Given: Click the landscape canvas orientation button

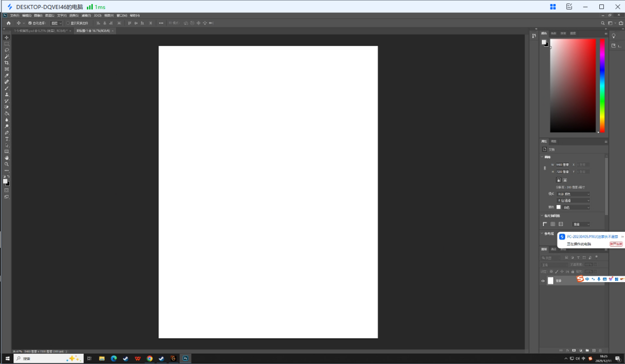Looking at the screenshot, I should pyautogui.click(x=565, y=180).
